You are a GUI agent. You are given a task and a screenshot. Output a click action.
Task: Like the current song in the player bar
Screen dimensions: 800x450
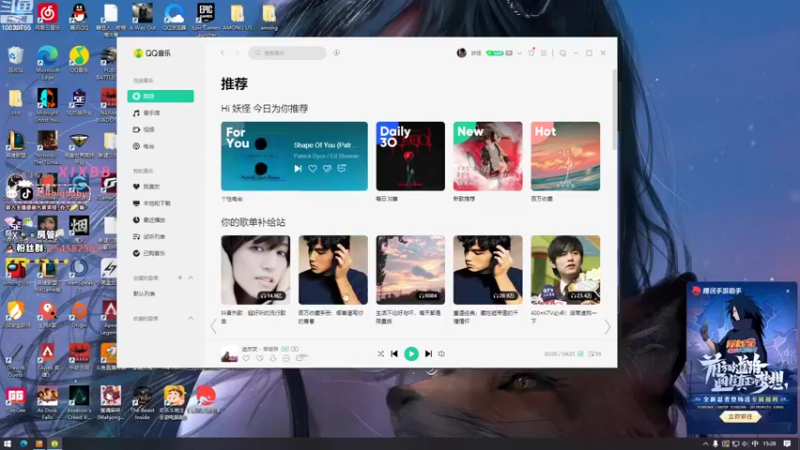(246, 359)
